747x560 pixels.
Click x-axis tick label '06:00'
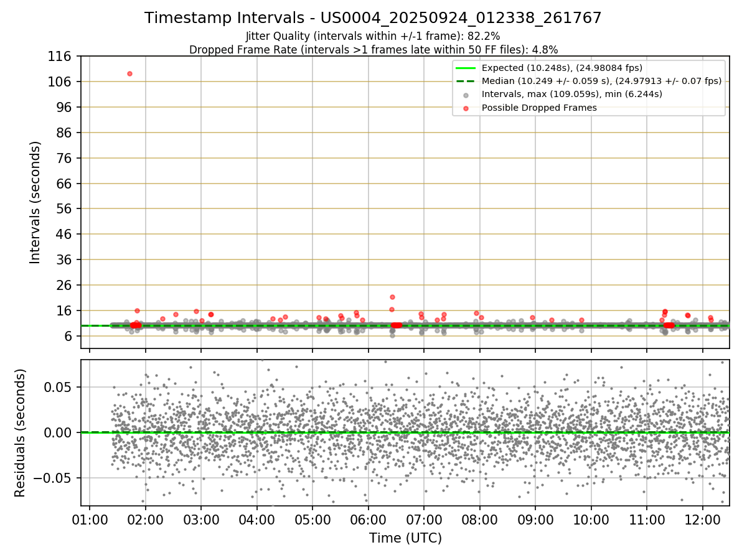368,520
